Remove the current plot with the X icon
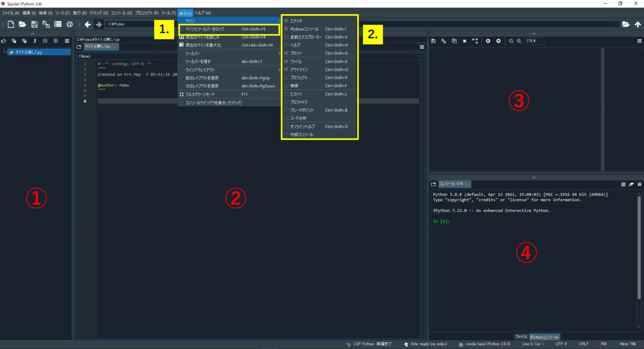Viewport: 644px width, 349px height. tap(465, 41)
